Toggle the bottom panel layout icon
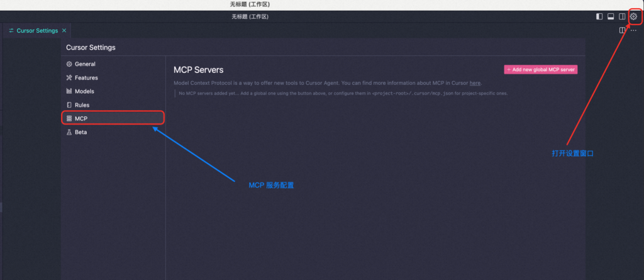This screenshot has height=280, width=644. coord(611,16)
